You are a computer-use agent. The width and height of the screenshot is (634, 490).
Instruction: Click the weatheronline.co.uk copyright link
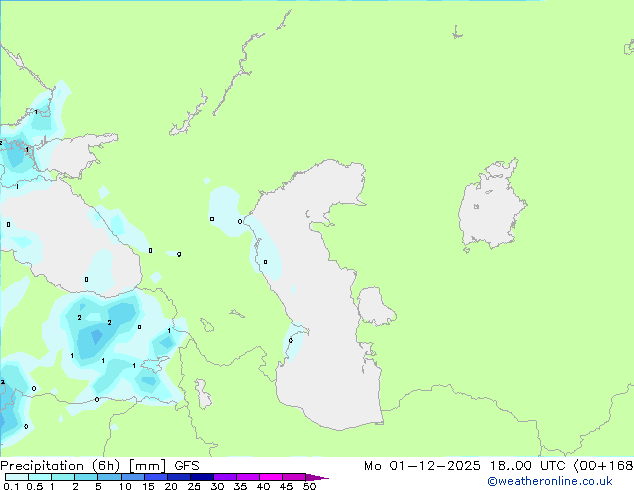click(x=549, y=481)
